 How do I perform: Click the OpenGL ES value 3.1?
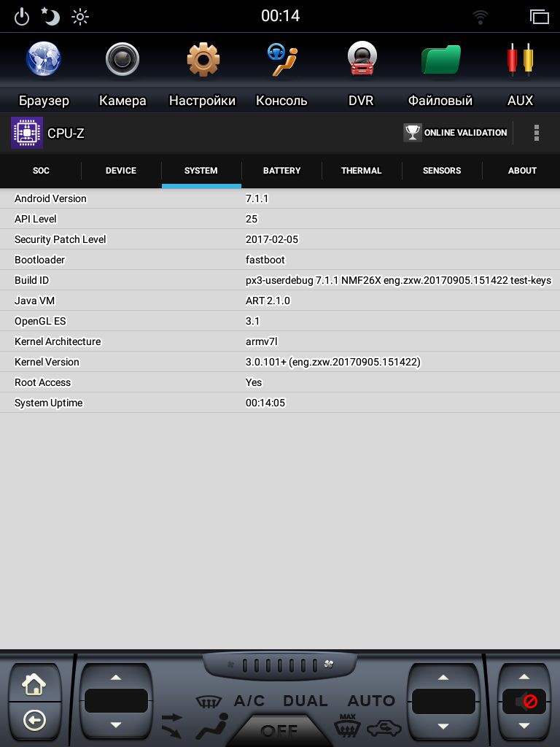point(253,322)
